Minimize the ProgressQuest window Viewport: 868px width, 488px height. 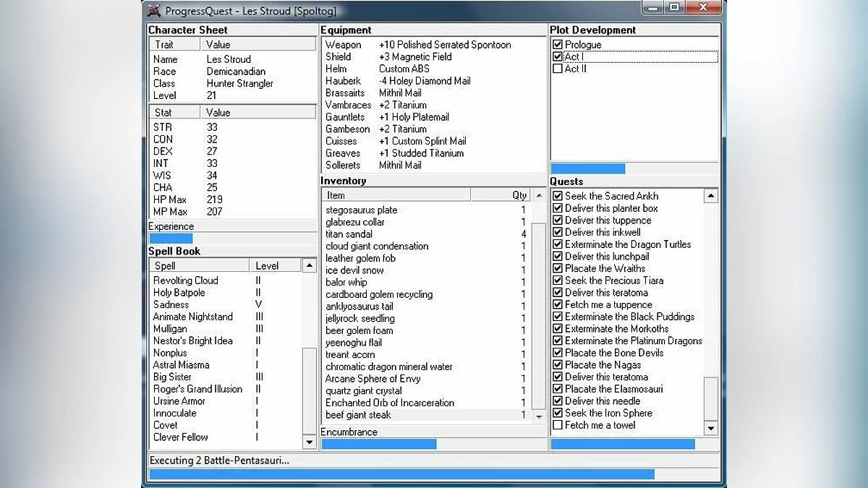[653, 7]
